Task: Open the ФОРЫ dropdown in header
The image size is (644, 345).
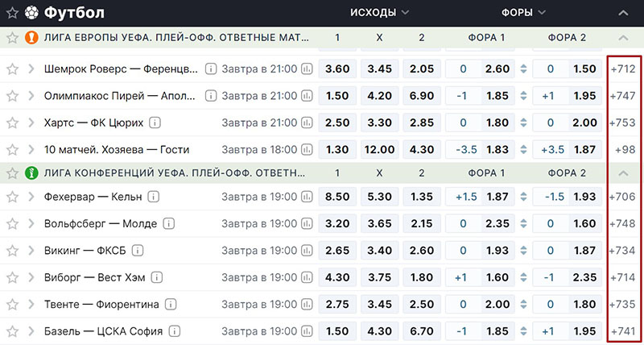Action: (523, 13)
